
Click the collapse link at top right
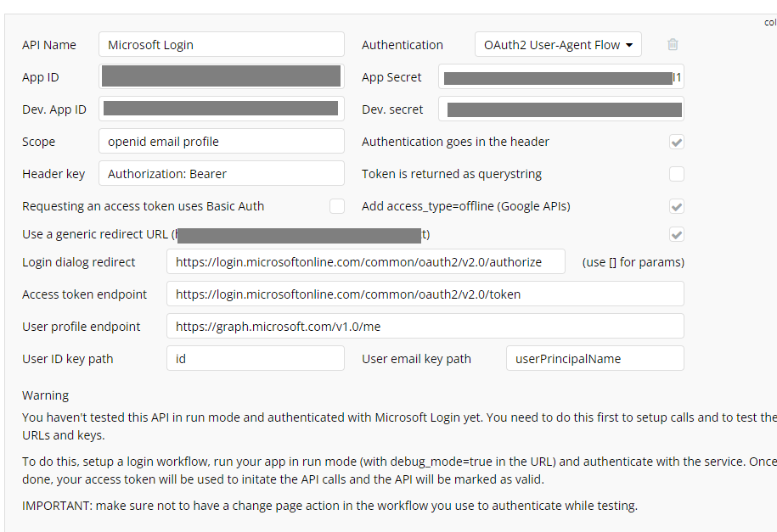click(x=770, y=23)
